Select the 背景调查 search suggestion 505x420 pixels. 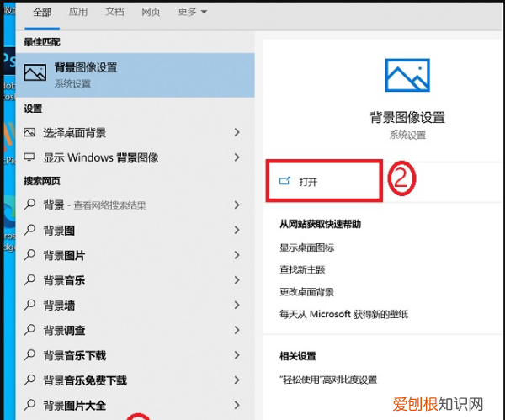coord(135,331)
